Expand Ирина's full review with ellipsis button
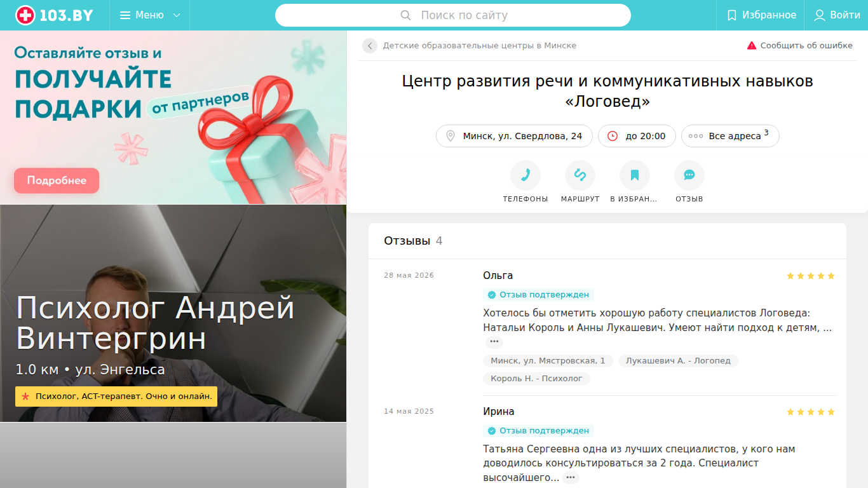Image resolution: width=868 pixels, height=488 pixels. 571,478
